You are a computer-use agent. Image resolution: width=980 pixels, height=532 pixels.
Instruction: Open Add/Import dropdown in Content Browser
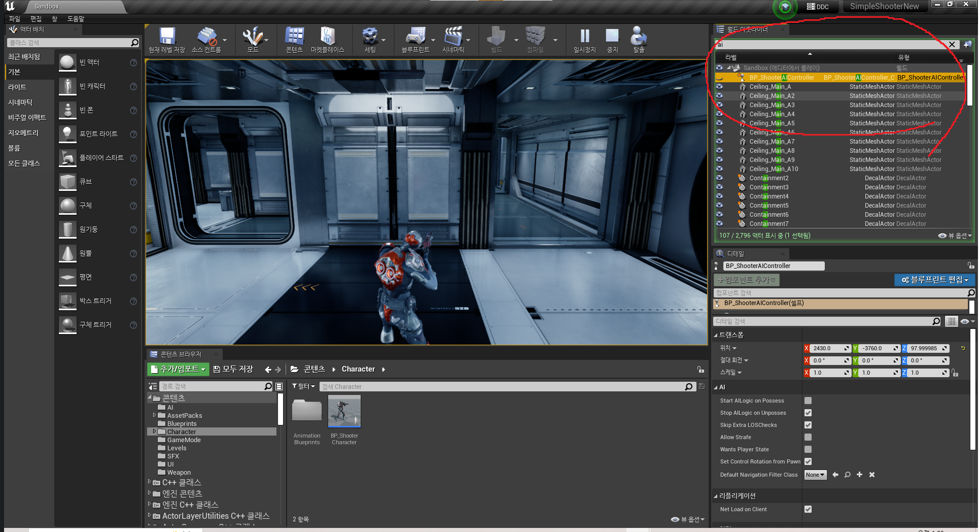pyautogui.click(x=178, y=369)
